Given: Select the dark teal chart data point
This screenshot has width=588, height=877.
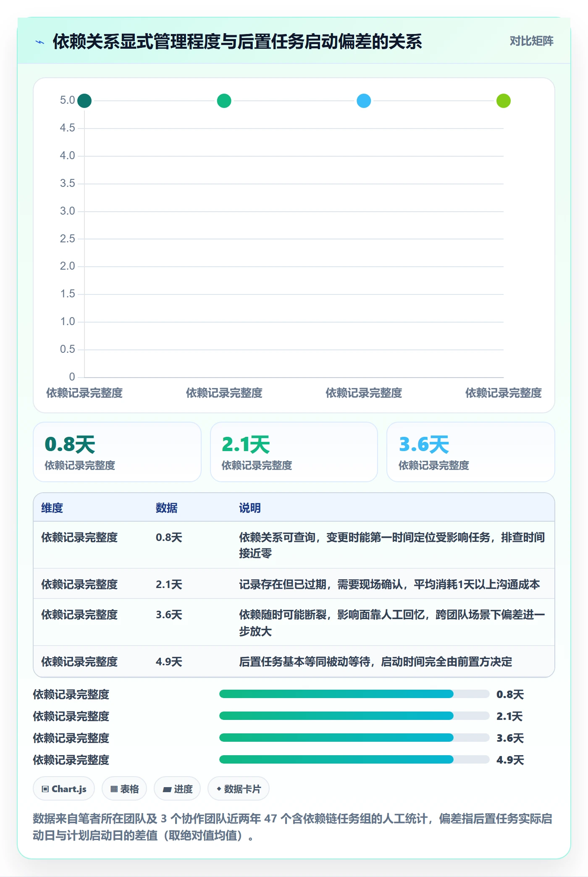Looking at the screenshot, I should point(84,101).
